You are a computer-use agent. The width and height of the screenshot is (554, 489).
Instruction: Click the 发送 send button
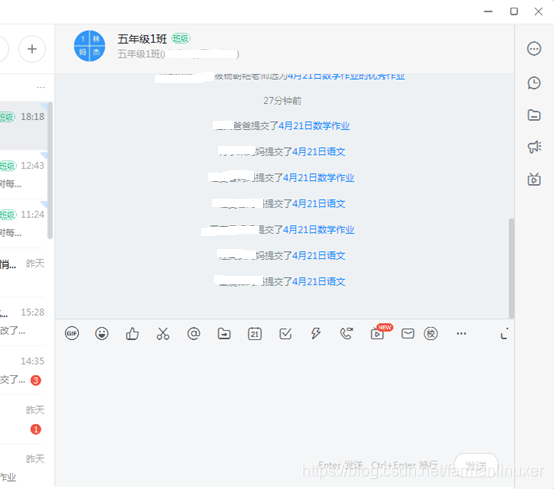coord(476,466)
